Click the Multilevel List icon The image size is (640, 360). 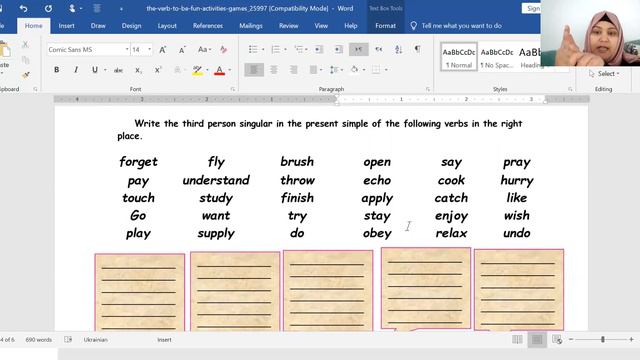point(299,49)
